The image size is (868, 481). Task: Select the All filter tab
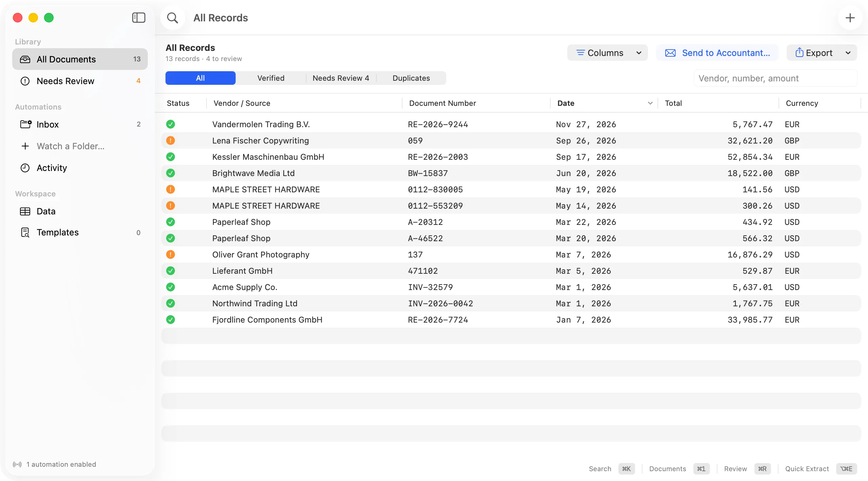(200, 78)
